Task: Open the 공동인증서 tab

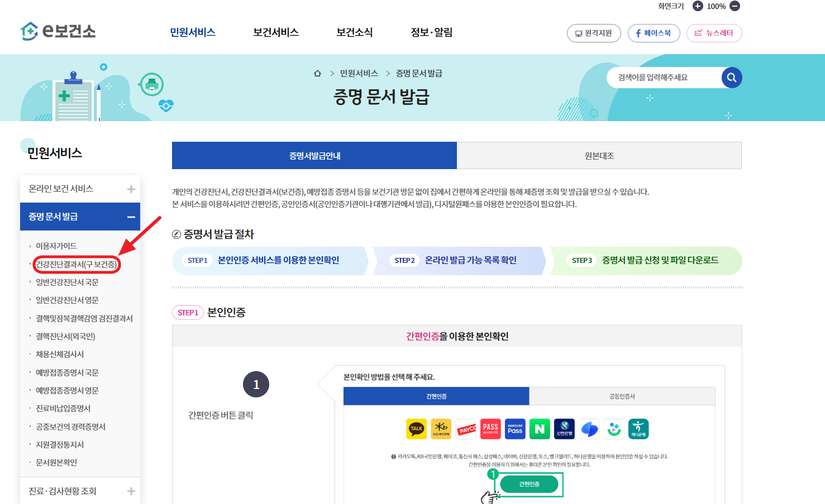Action: (622, 396)
